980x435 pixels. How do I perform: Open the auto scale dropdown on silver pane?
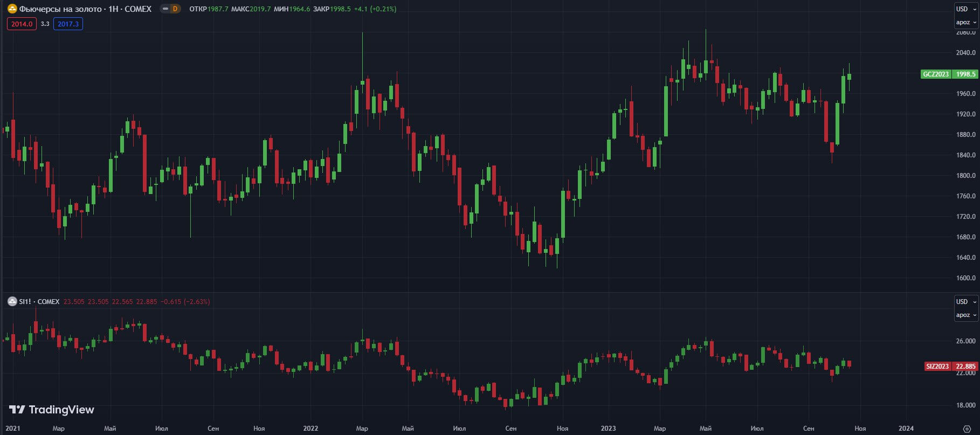click(x=966, y=315)
